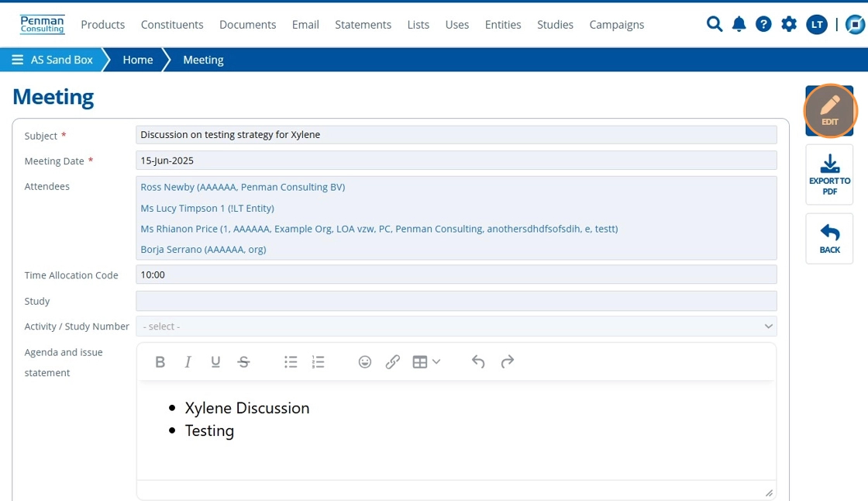Insert a hyperlink via the link icon
The height and width of the screenshot is (501, 868).
pyautogui.click(x=392, y=362)
